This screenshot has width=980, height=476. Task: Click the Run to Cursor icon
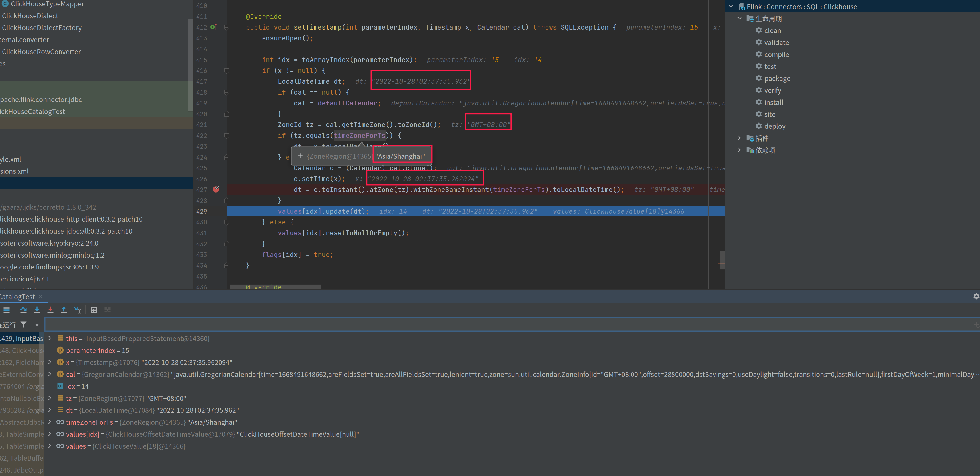pyautogui.click(x=78, y=310)
